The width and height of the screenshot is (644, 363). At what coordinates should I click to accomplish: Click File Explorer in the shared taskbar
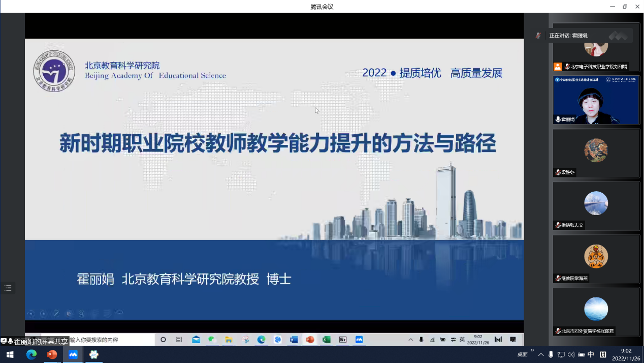[229, 340]
